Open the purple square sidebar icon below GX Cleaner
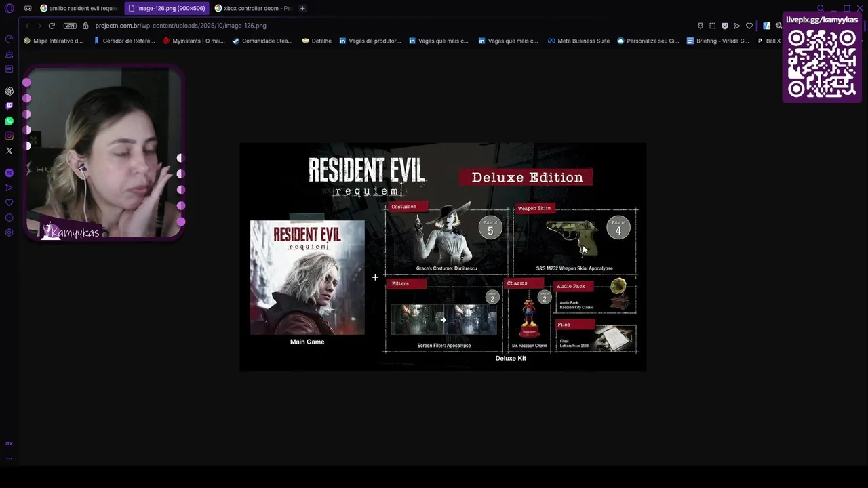The image size is (868, 488). pyautogui.click(x=9, y=68)
